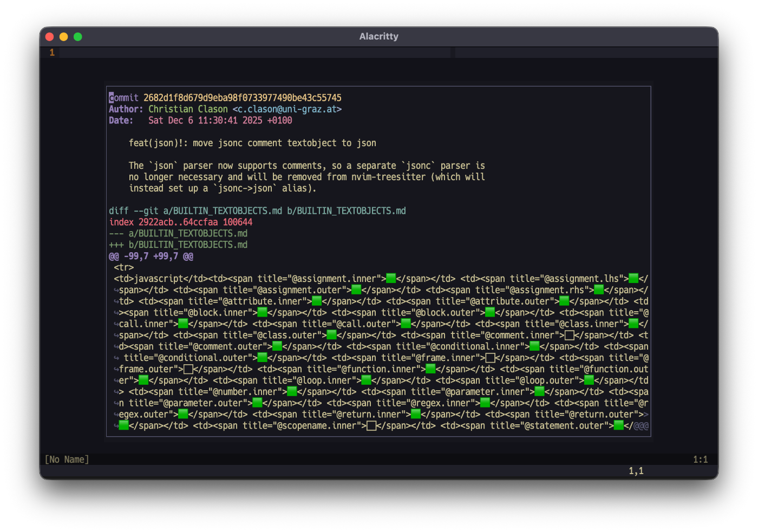Select the green square after @class.inner
This screenshot has width=758, height=532.
pyautogui.click(x=633, y=324)
